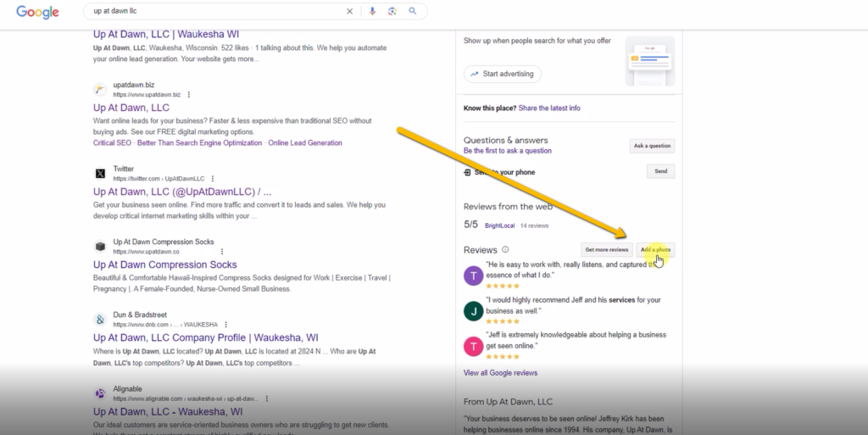This screenshot has height=435, width=868.
Task: Open more options for Twitter result
Action: pos(213,179)
